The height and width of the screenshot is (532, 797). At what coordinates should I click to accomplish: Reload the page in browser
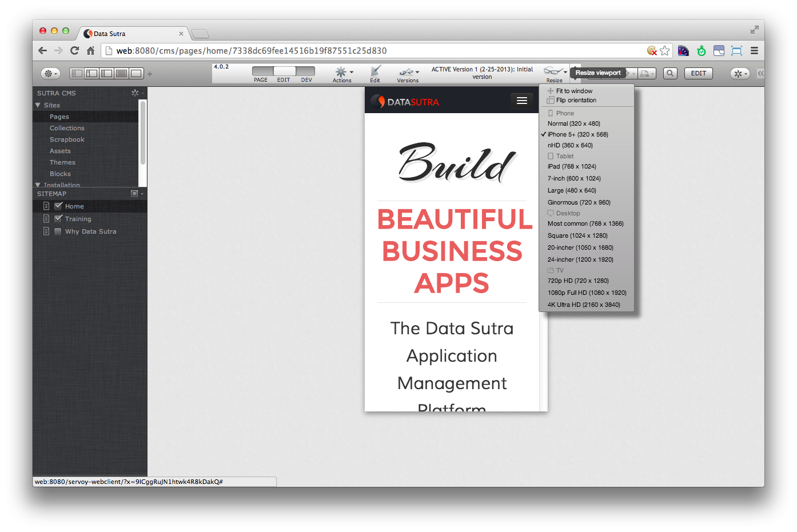[74, 50]
